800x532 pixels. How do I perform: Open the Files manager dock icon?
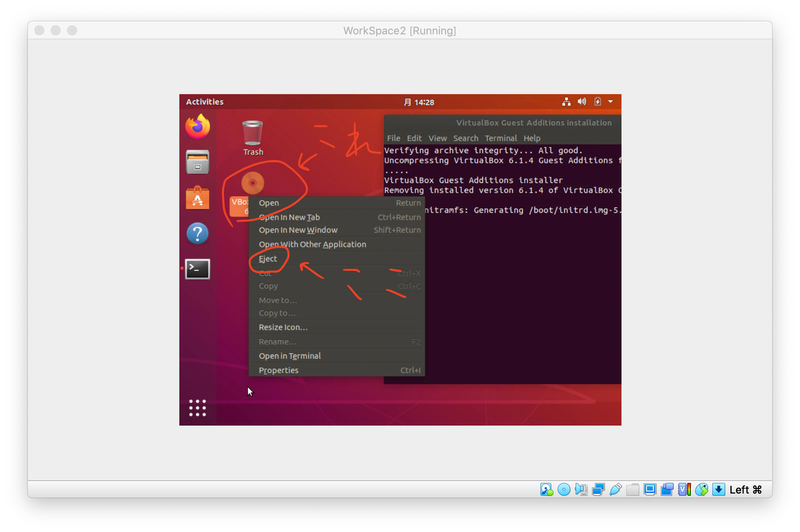click(x=197, y=162)
